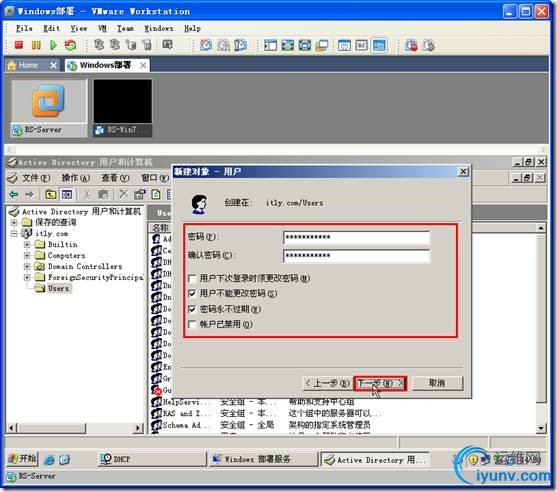This screenshot has width=557, height=492.
Task: Click the Properties toolbar icon
Action: pos(140,194)
